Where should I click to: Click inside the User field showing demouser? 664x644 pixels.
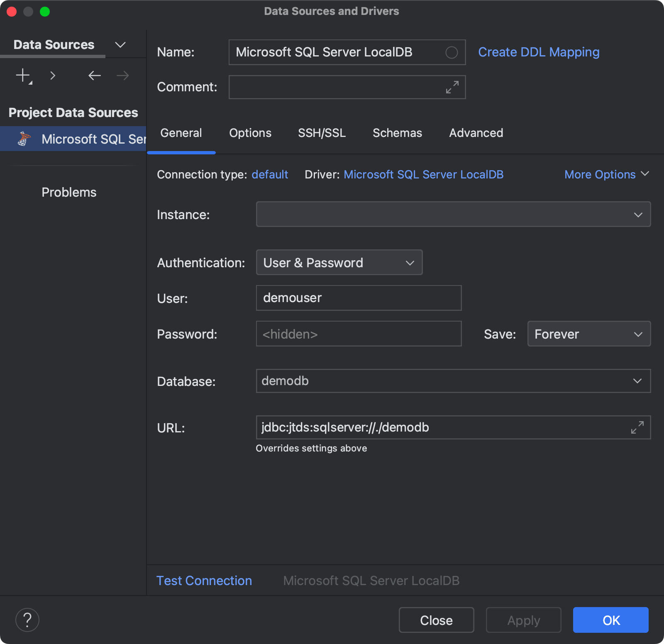tap(358, 298)
